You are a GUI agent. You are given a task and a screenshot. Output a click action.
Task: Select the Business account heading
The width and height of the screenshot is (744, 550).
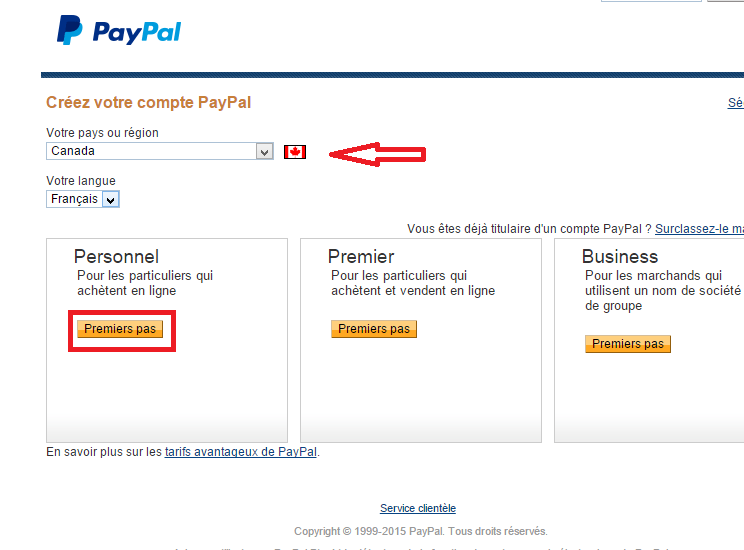620,257
